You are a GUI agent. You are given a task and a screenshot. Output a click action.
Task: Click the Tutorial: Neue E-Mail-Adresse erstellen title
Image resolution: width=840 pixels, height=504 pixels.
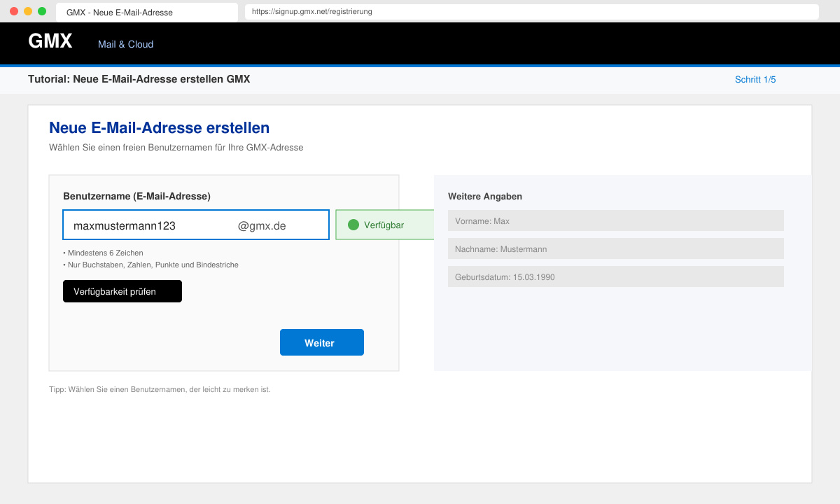[x=139, y=79]
